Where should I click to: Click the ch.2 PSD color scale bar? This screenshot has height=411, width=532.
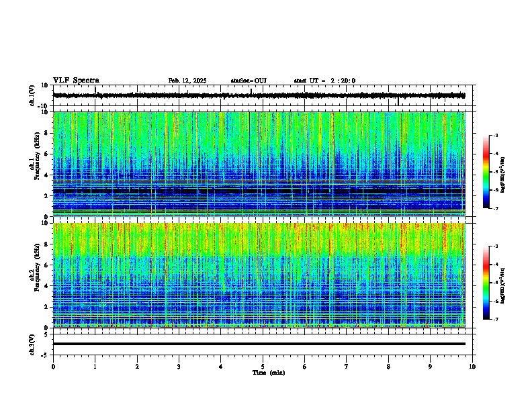[x=486, y=283]
